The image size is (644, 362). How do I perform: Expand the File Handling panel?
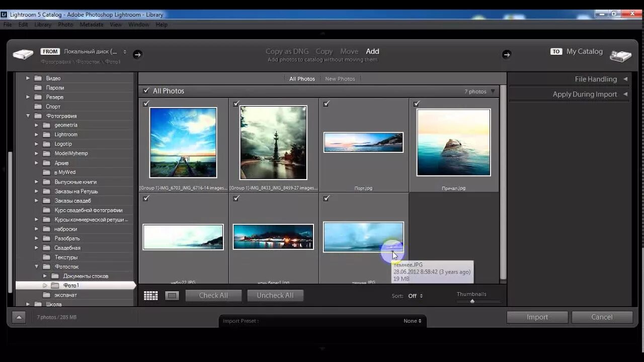(625, 79)
